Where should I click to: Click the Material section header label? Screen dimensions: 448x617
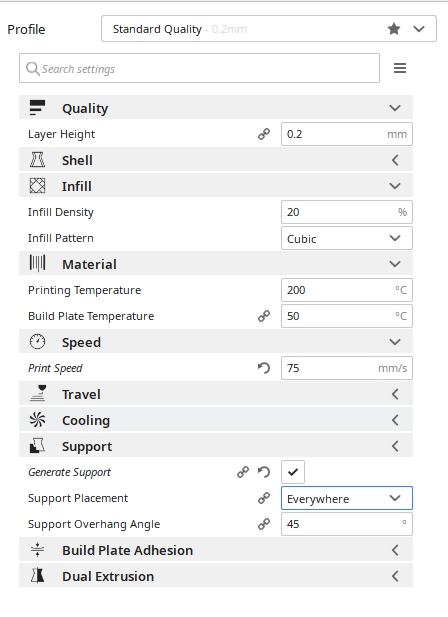pos(89,264)
